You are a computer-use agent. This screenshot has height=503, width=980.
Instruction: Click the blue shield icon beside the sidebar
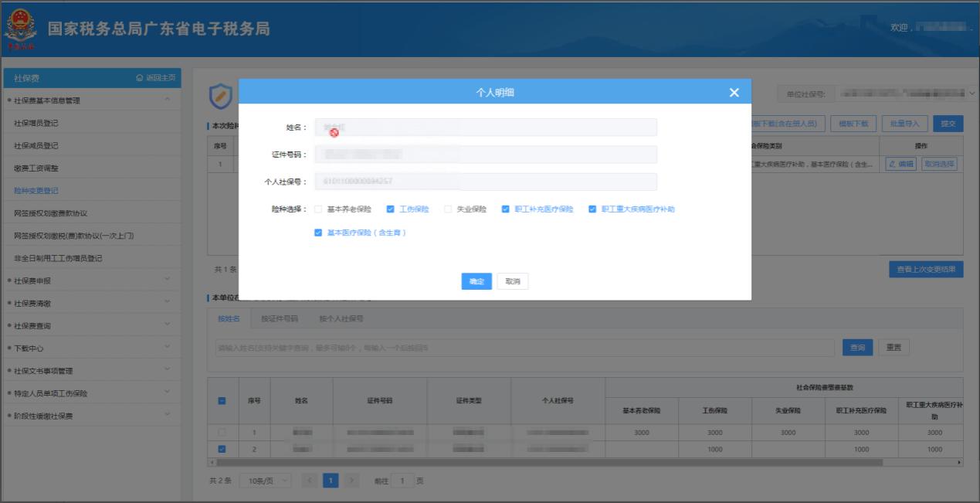tap(221, 97)
